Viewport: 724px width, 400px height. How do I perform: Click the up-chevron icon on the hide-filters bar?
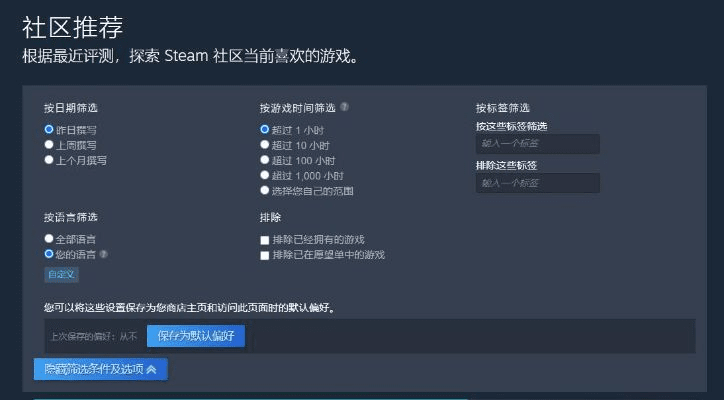[x=151, y=369]
